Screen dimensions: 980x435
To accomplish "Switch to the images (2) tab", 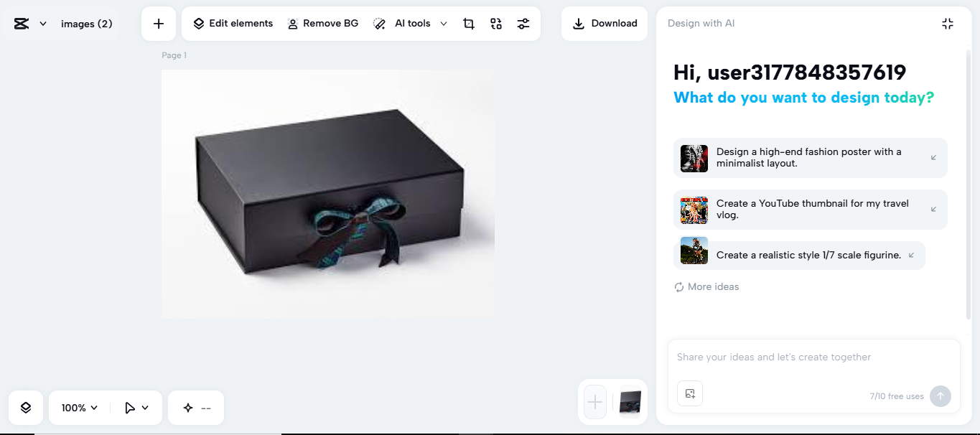I will coord(86,23).
